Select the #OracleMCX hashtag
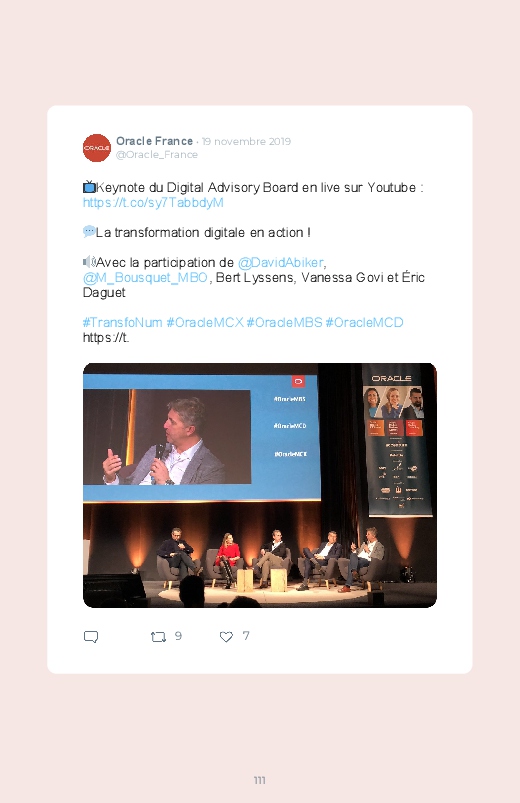The image size is (520, 803). click(205, 323)
